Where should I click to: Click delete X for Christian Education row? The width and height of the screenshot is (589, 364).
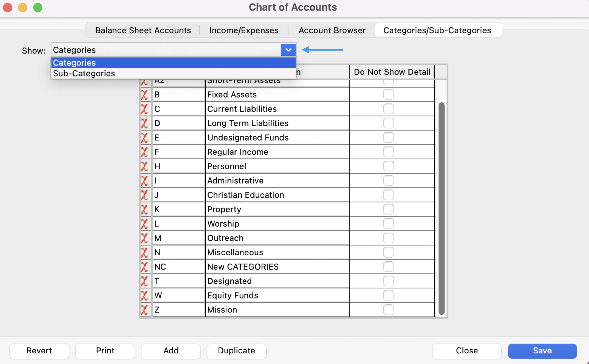pos(144,195)
